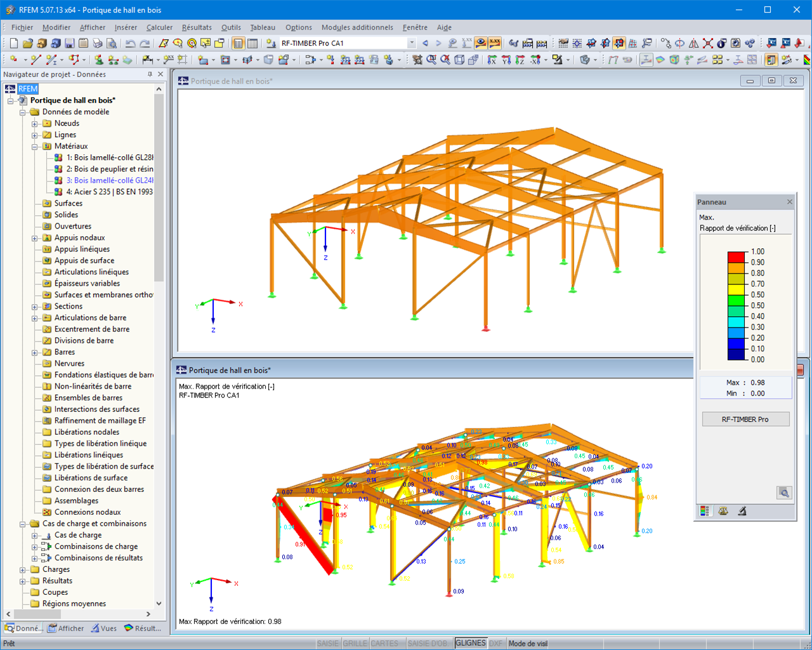
Task: Click the filter icon in Panneau bottom
Action: click(x=742, y=511)
